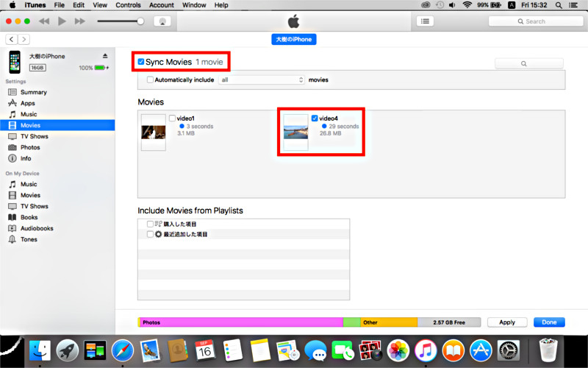This screenshot has height=368, width=588.
Task: Click the forward navigation chevron
Action: [x=25, y=39]
